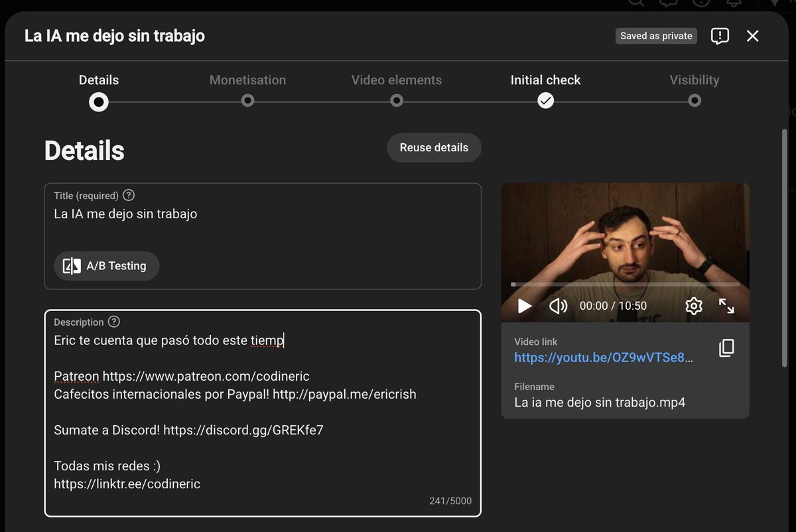Play the video preview

[x=525, y=306]
